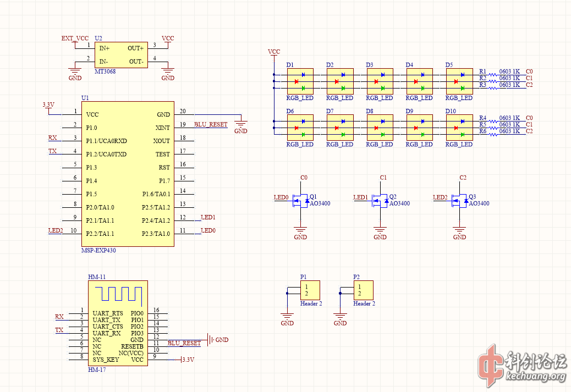
Task: Click the Header 2 label under P1
Action: click(311, 303)
